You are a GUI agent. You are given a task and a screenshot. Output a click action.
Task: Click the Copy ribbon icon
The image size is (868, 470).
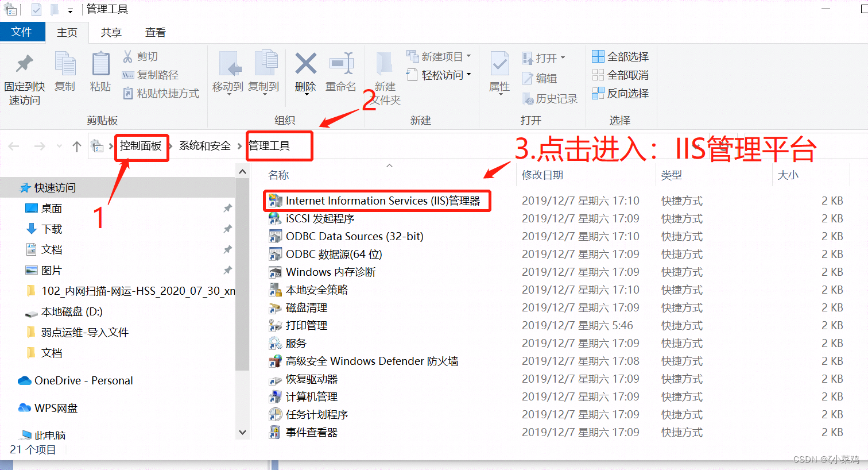click(65, 64)
